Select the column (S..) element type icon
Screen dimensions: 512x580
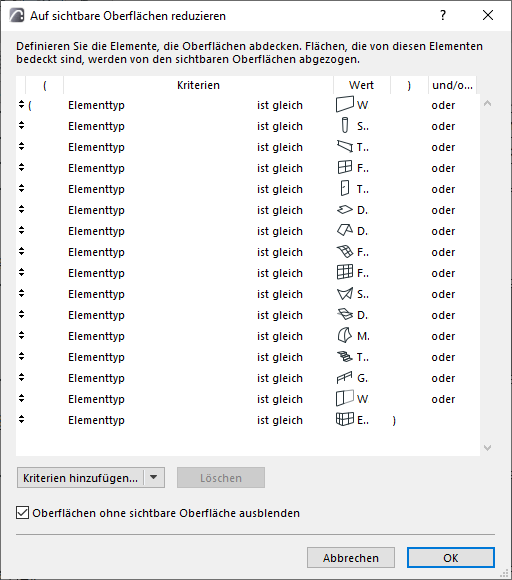pos(345,125)
